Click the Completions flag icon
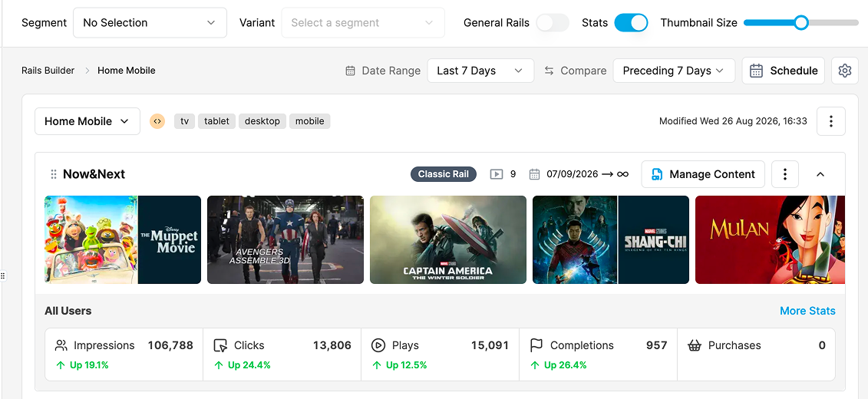This screenshot has height=399, width=868. point(536,346)
